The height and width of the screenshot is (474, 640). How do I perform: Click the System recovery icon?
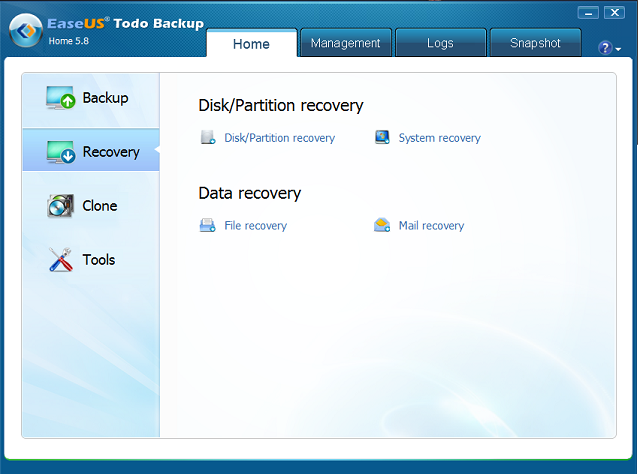point(382,138)
